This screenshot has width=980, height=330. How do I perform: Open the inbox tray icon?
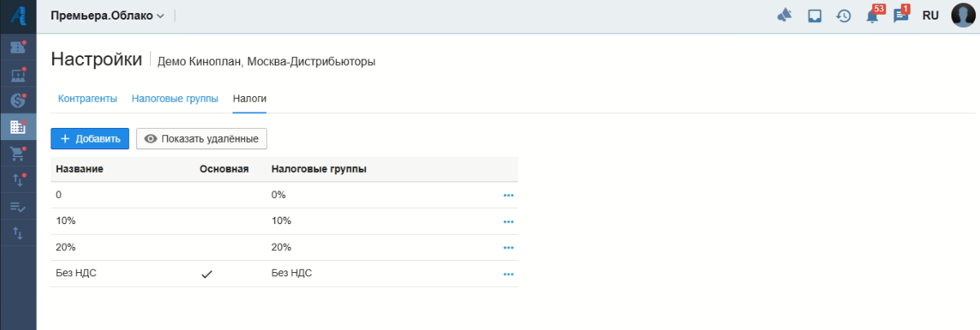coord(814,15)
